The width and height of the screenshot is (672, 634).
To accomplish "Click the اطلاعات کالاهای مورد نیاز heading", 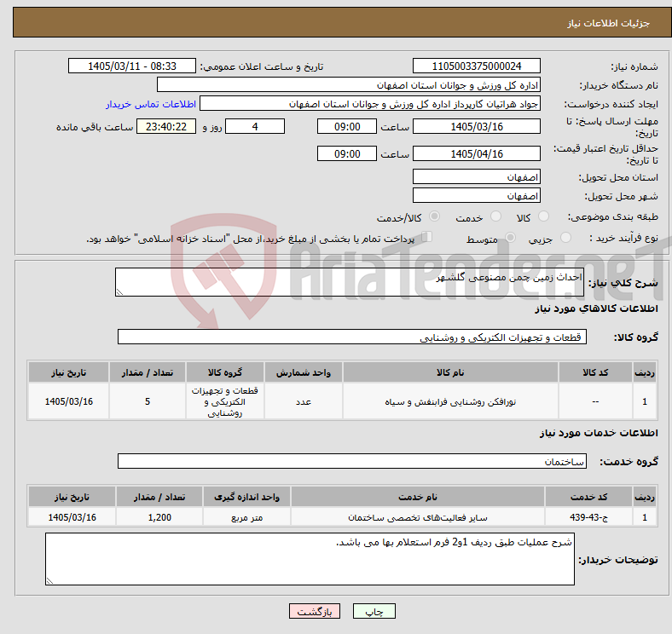I will tap(596, 308).
